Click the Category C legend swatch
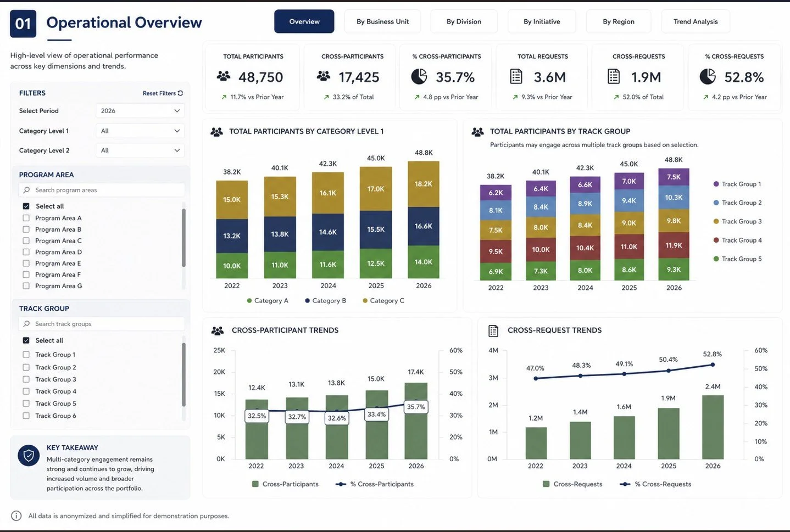Viewport: 790px width, 532px height. (365, 301)
